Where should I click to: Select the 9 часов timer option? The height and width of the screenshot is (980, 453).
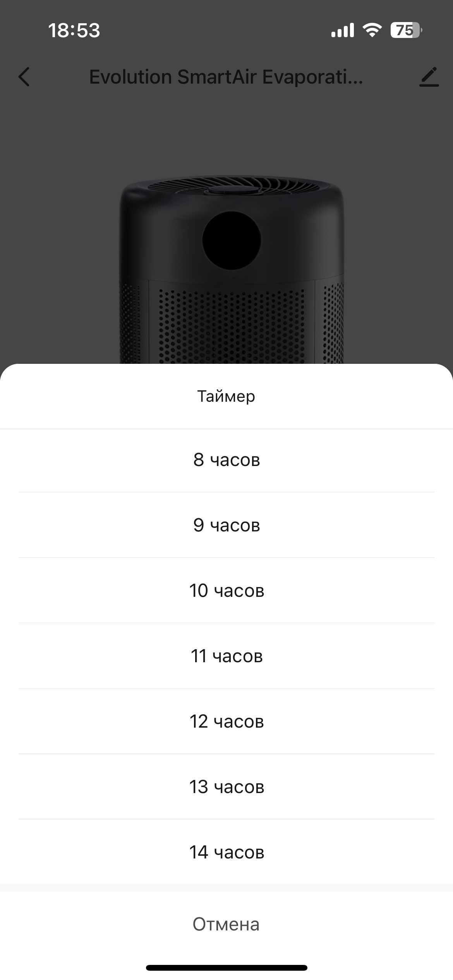(226, 525)
